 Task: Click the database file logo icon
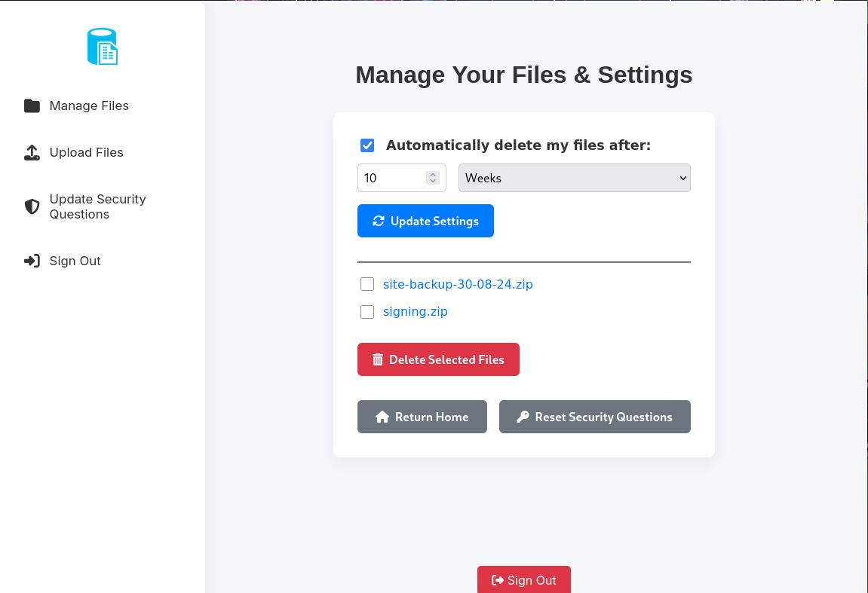[x=103, y=47]
